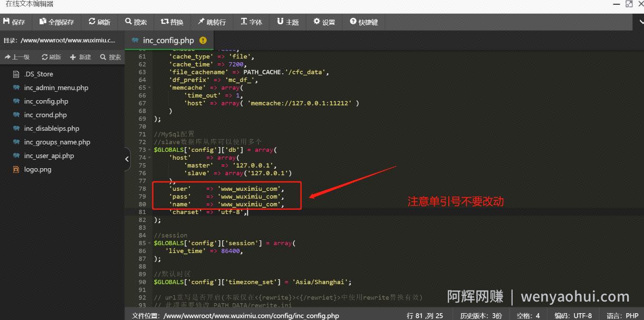Fold the memcache array at line 65

coord(149,88)
